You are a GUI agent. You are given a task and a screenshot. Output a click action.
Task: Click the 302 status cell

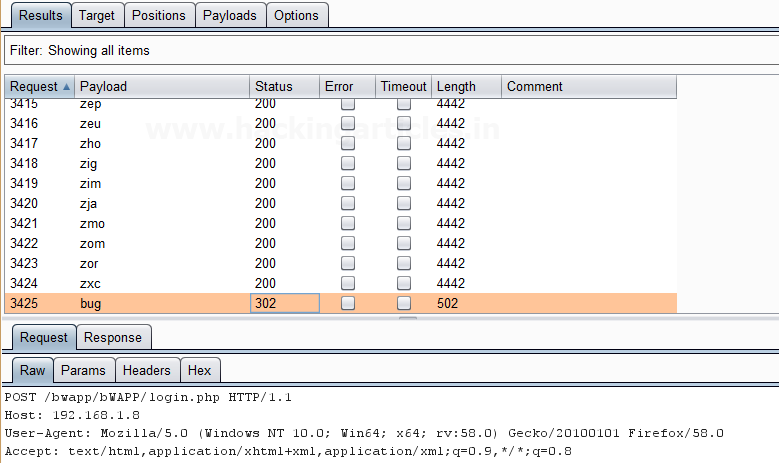(x=285, y=303)
